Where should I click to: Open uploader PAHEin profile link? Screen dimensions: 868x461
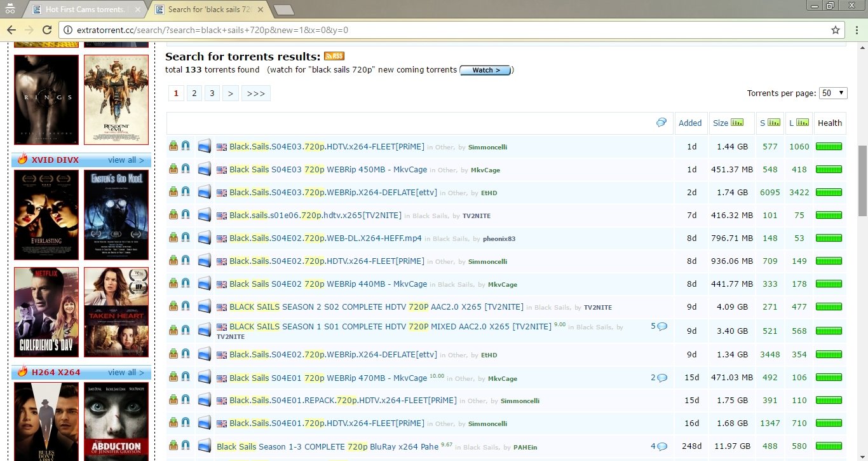click(525, 447)
